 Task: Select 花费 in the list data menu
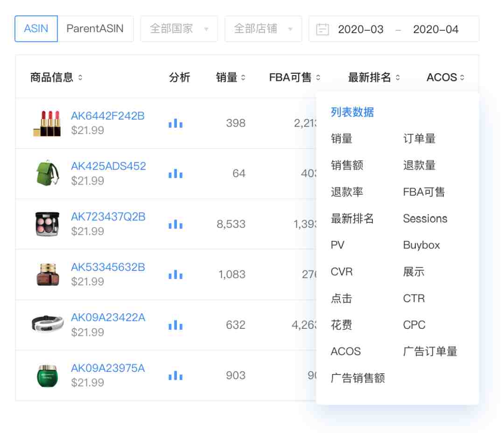pyautogui.click(x=341, y=325)
